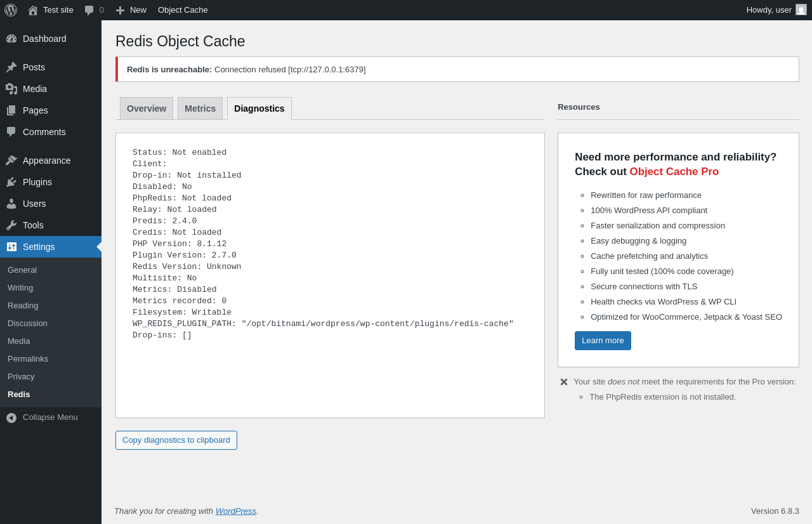
Task: Go to Posts in sidebar
Action: point(51,67)
